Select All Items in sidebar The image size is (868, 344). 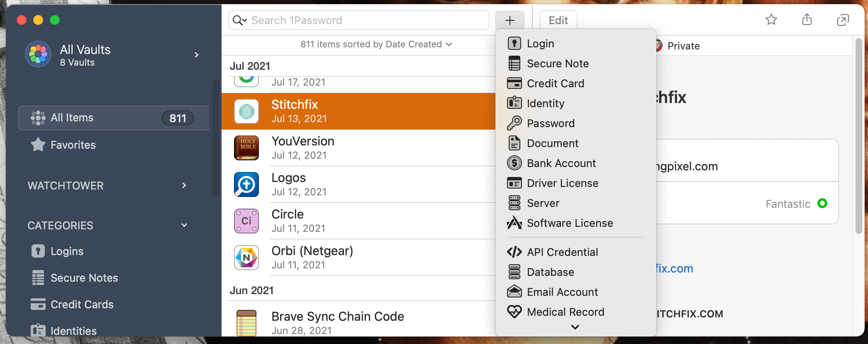114,118
